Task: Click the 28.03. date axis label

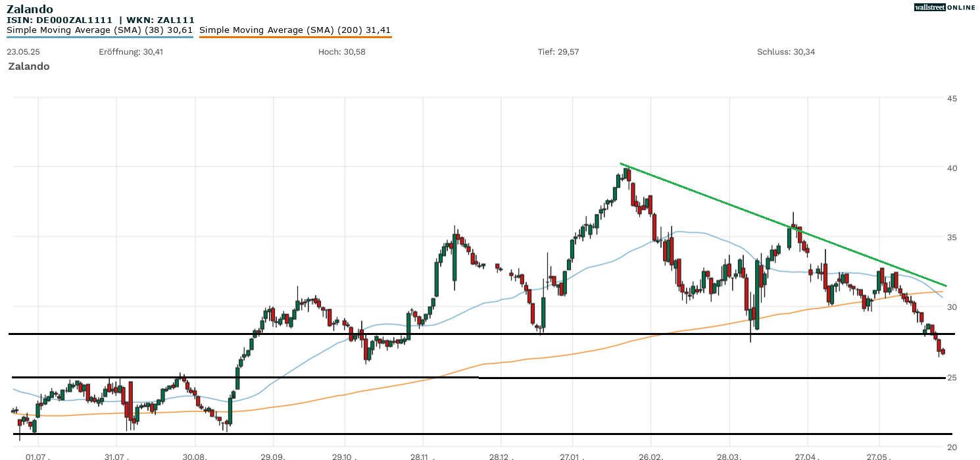Action: click(x=729, y=456)
